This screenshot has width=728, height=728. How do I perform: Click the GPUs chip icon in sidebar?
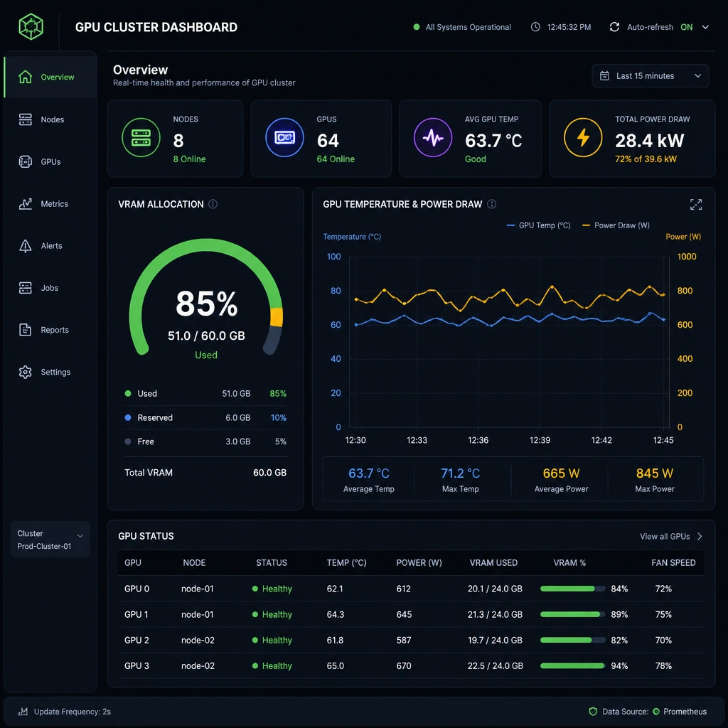point(26,161)
